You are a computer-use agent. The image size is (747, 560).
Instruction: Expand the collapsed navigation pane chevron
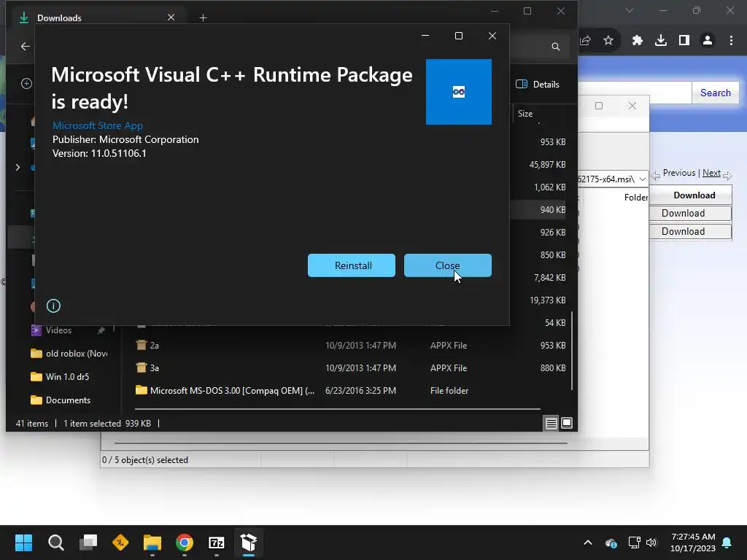[x=18, y=168]
